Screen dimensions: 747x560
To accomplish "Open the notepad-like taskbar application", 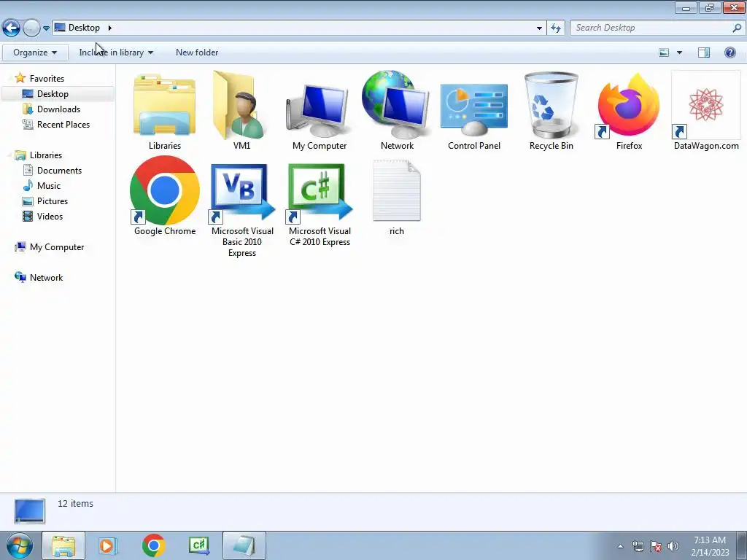I will (x=244, y=545).
